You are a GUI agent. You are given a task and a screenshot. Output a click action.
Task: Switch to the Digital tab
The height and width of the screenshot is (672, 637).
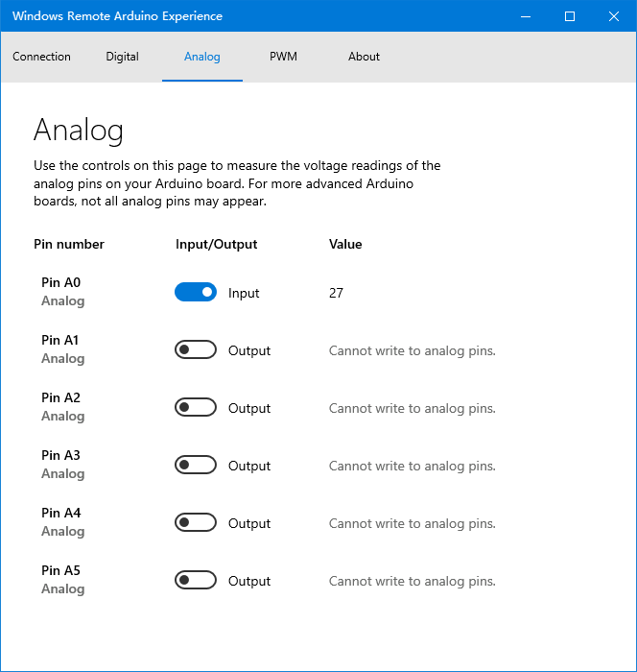123,57
